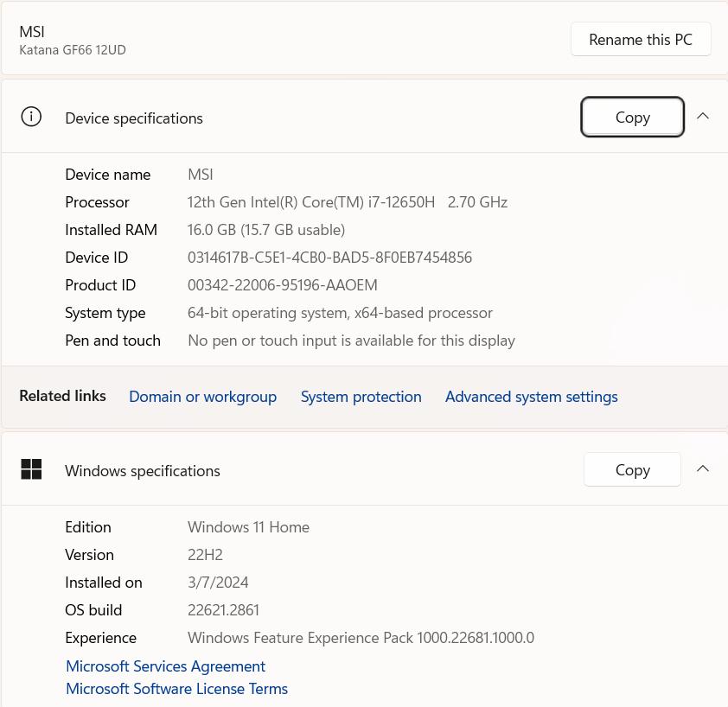The width and height of the screenshot is (728, 707).
Task: Click the Device name label
Action: 108,175
